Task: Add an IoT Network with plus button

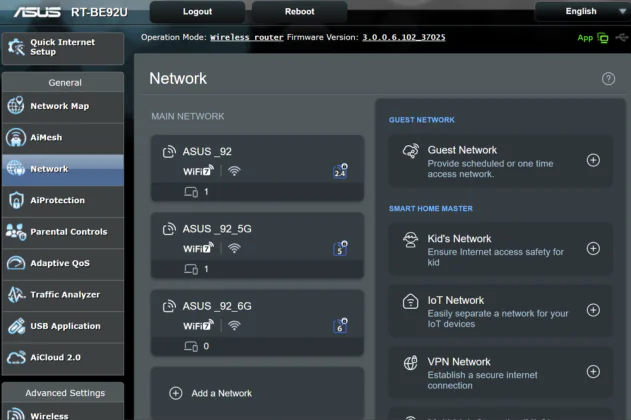Action: 593,310
